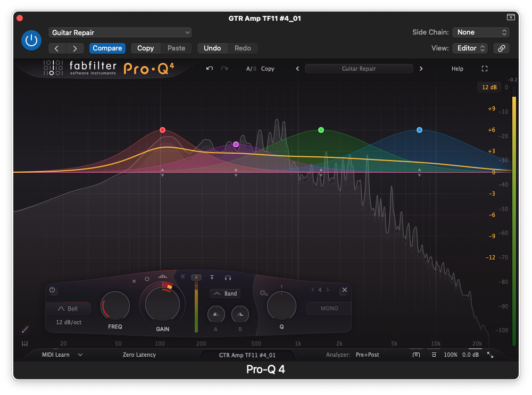The image size is (532, 395).
Task: Click the MIDI Learn button
Action: [x=56, y=355]
